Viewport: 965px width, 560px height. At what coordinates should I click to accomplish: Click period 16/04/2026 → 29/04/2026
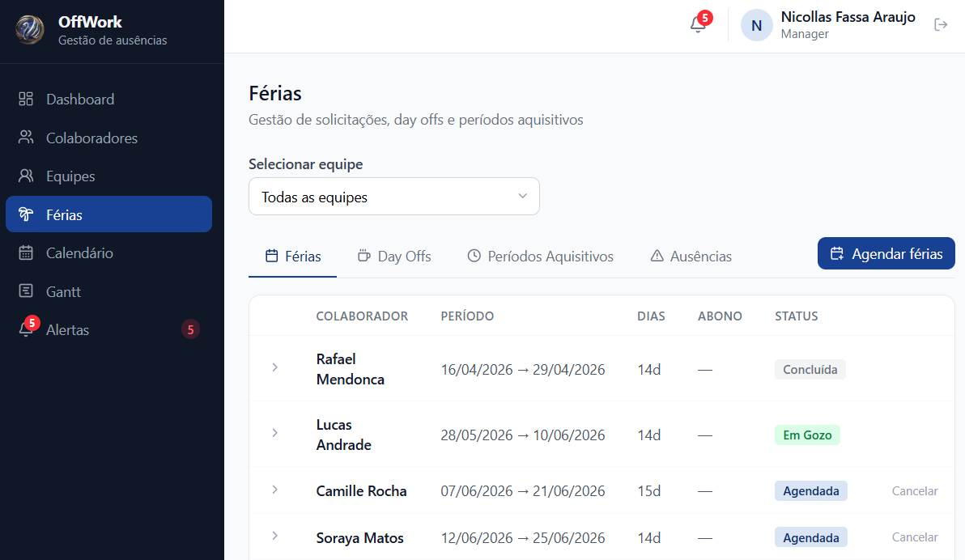(522, 369)
